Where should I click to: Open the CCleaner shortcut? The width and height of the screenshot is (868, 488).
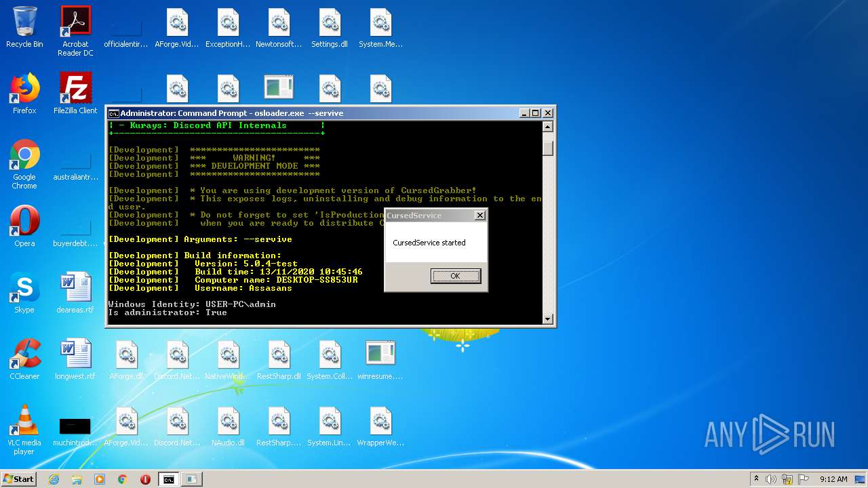point(24,359)
